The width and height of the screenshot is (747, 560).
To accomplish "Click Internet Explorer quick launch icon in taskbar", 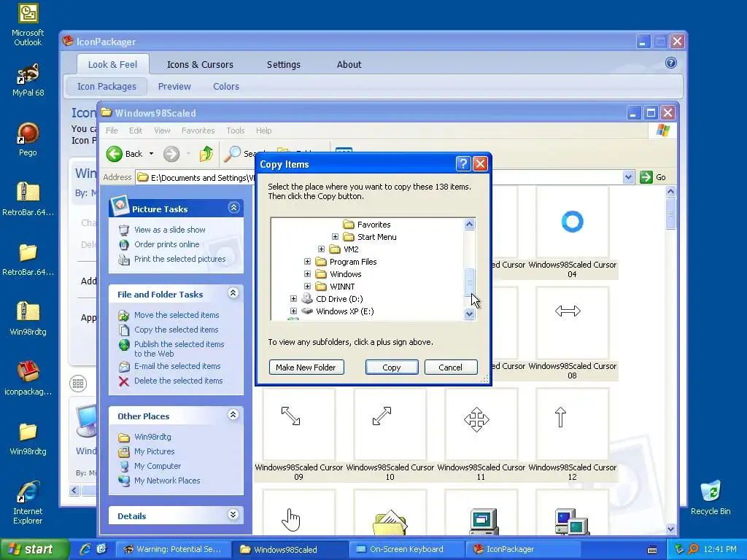I will [x=85, y=549].
